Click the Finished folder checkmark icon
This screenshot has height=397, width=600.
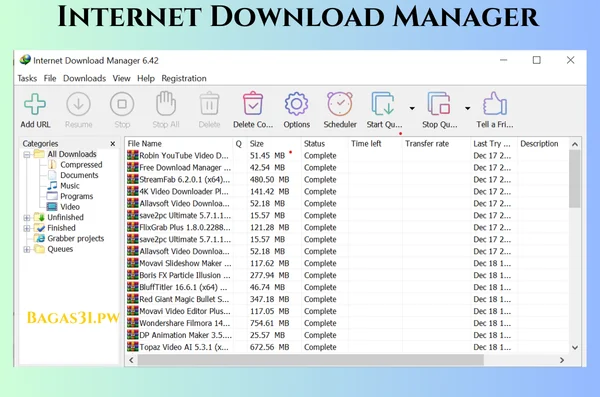click(39, 228)
